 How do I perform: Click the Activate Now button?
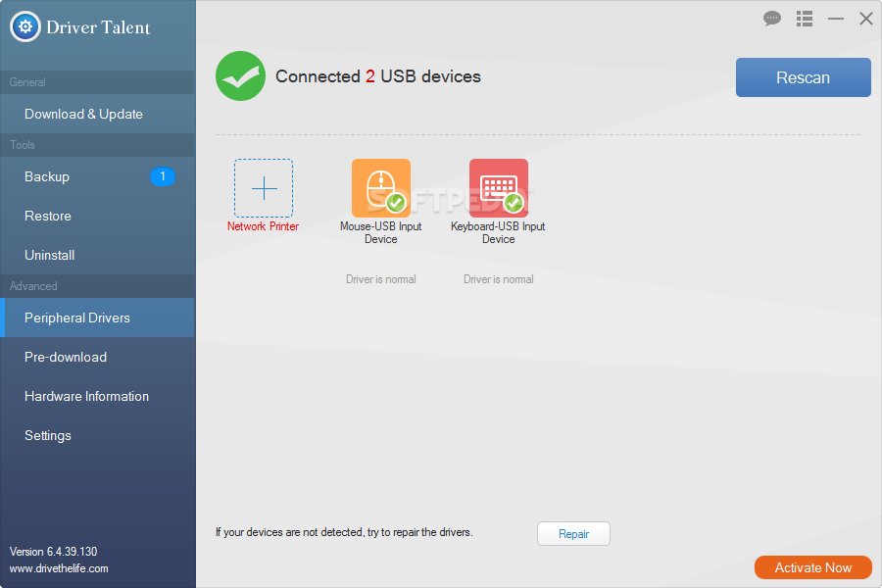pyautogui.click(x=813, y=567)
